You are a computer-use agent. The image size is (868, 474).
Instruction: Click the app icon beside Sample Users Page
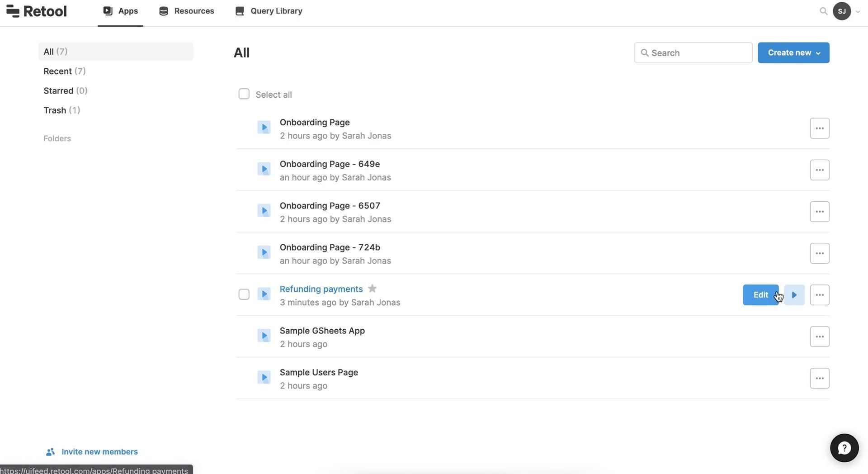point(264,377)
